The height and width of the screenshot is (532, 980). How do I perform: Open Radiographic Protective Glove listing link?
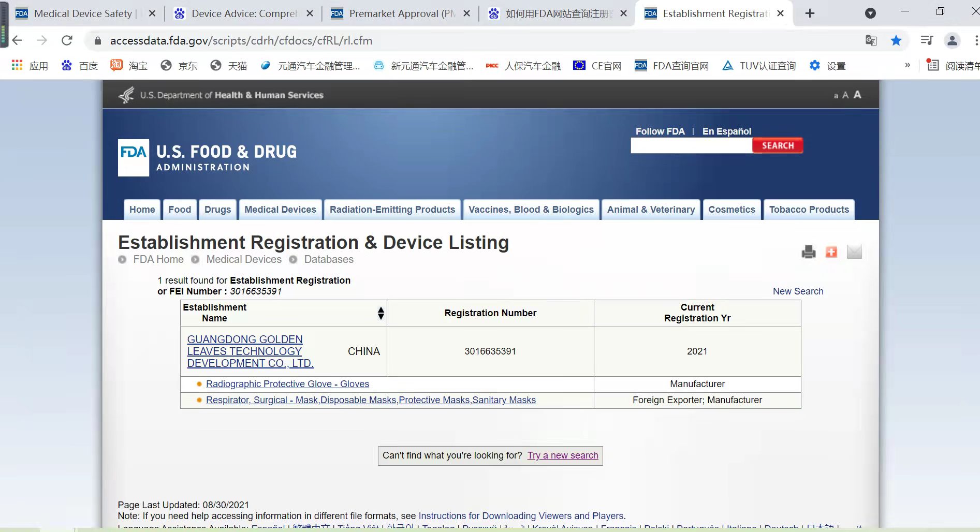287,384
